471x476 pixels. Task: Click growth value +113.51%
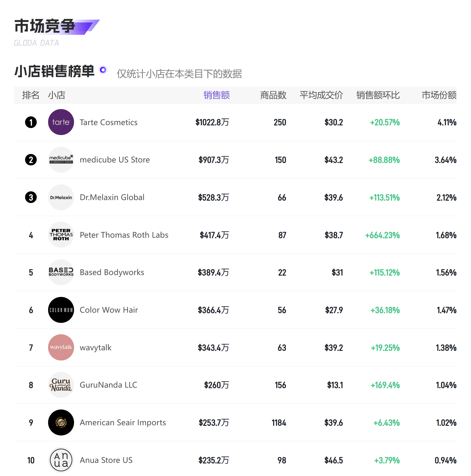click(385, 197)
